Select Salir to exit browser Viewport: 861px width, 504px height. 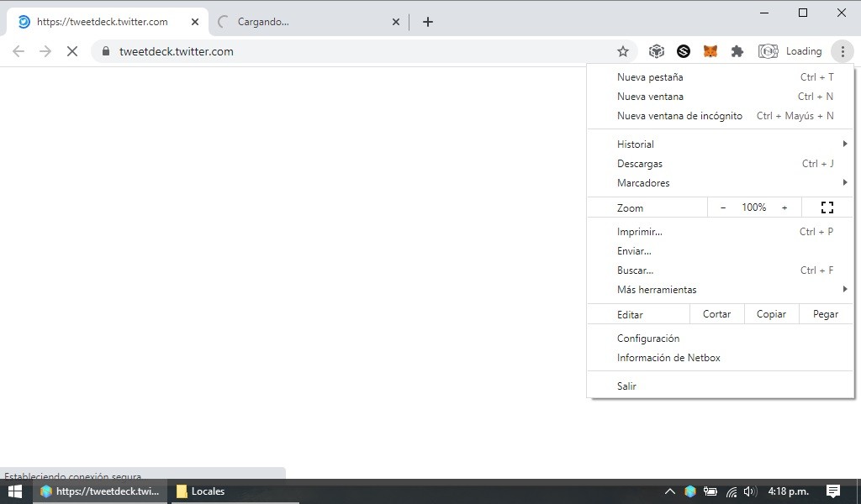click(x=721, y=386)
